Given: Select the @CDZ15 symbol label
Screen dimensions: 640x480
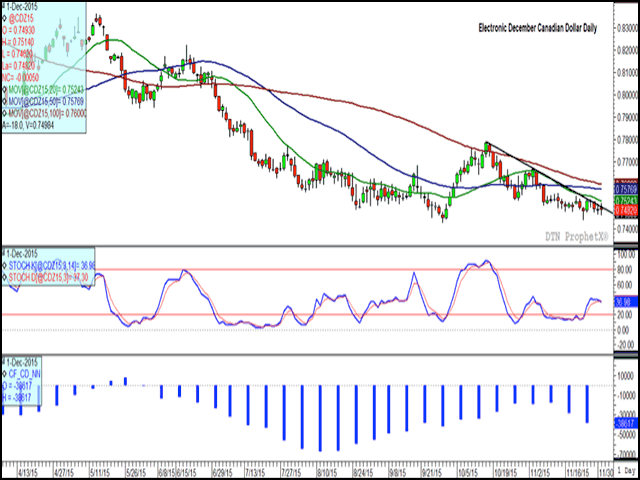Looking at the screenshot, I should (x=22, y=19).
